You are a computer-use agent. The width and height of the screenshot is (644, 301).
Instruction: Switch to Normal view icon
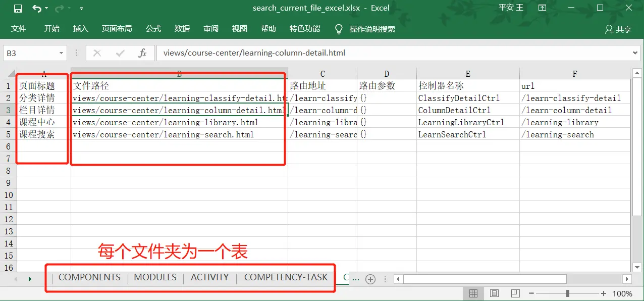pyautogui.click(x=473, y=293)
